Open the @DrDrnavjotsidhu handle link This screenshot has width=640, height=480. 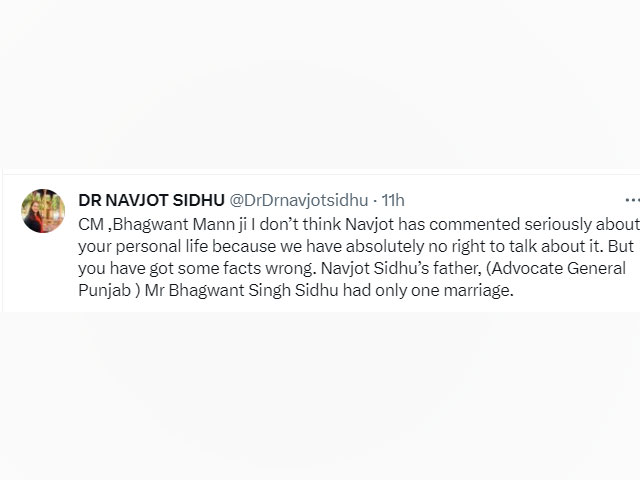point(298,200)
